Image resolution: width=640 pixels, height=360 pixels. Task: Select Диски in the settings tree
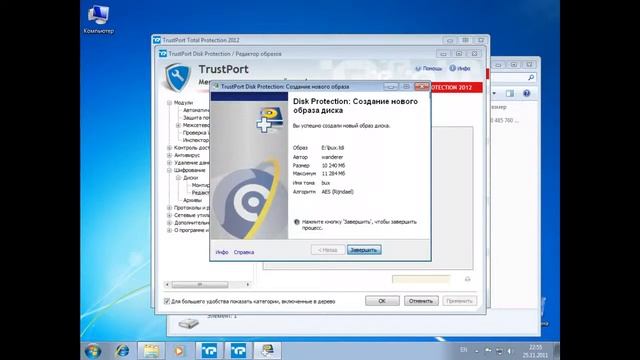pyautogui.click(x=190, y=178)
